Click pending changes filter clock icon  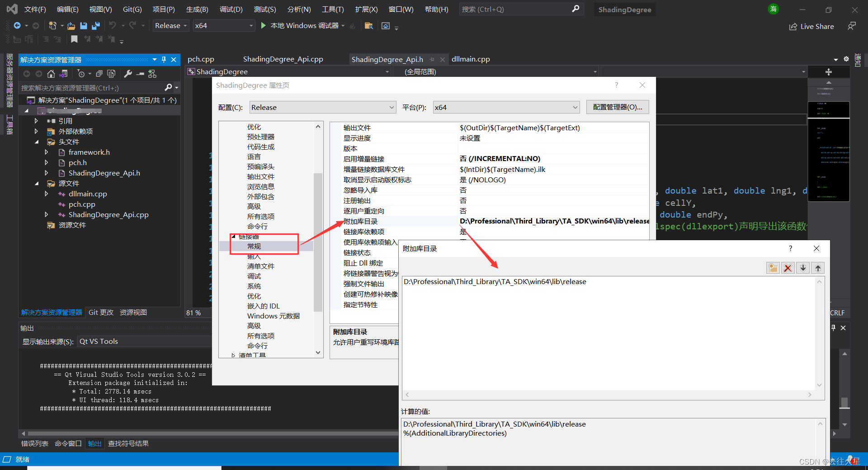[81, 73]
